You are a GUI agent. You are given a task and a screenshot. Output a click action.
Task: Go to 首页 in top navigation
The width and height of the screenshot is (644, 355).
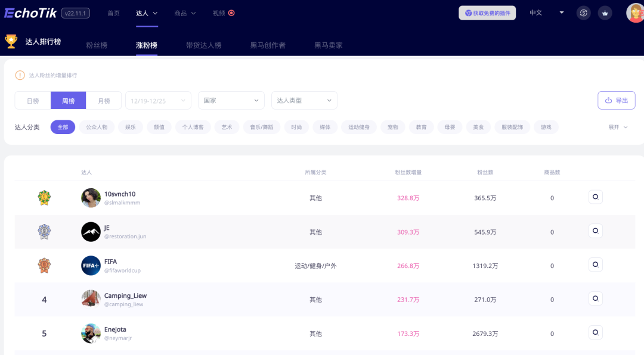(113, 13)
